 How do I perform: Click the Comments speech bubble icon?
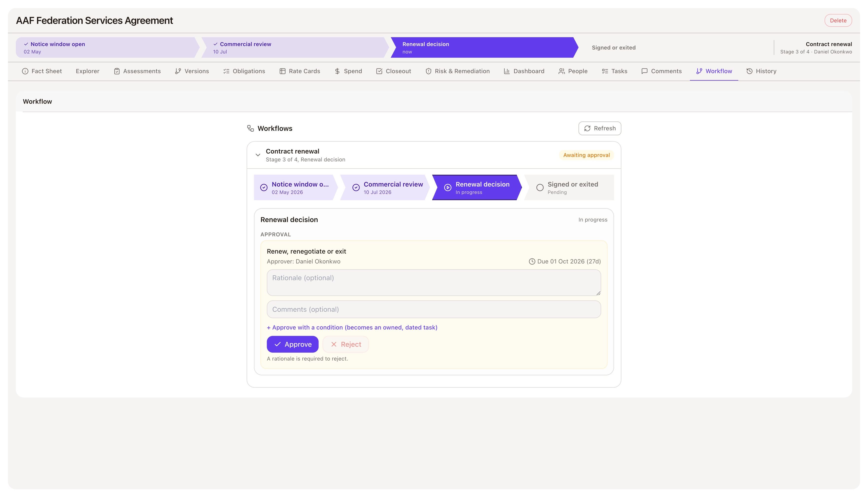point(645,71)
